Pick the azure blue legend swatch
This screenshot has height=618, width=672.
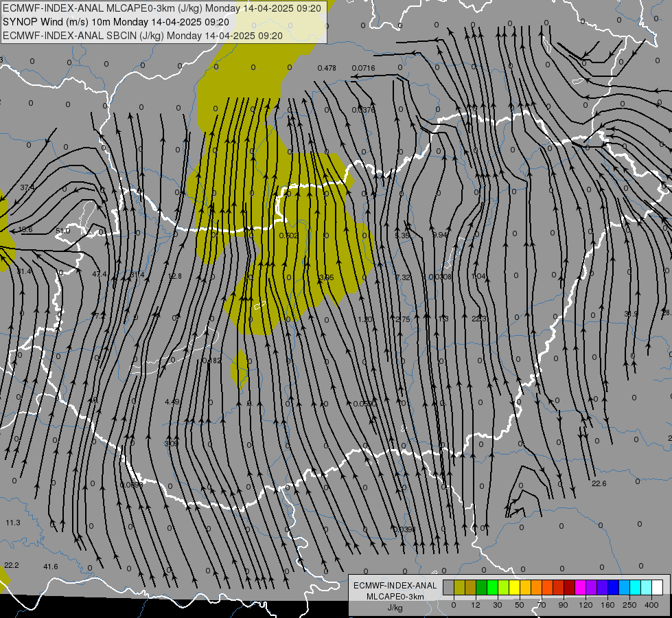point(624,587)
